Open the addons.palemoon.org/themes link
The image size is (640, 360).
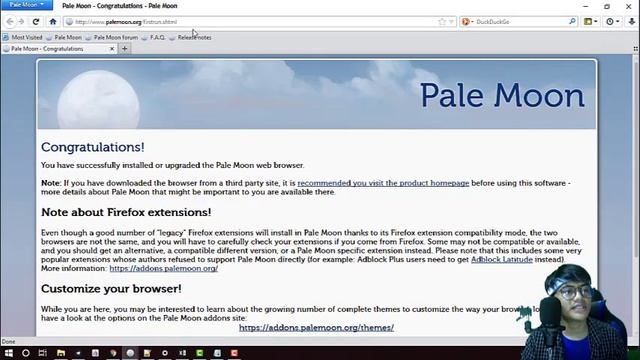click(x=316, y=328)
